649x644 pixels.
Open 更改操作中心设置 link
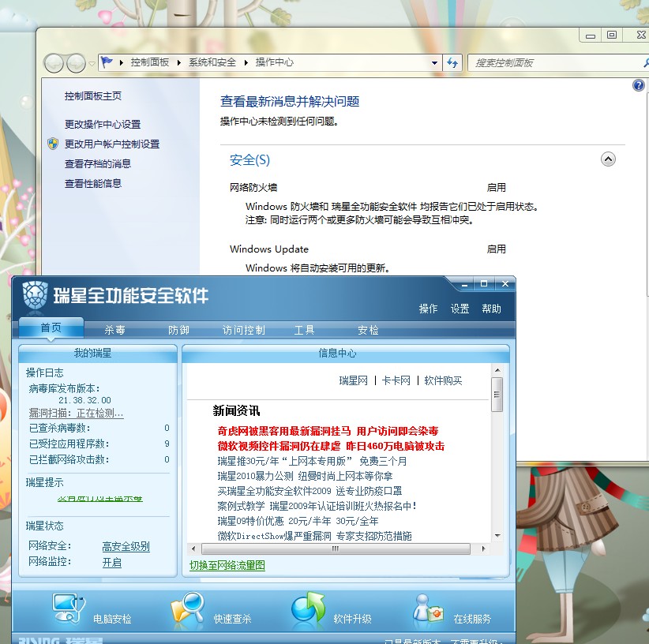point(103,124)
